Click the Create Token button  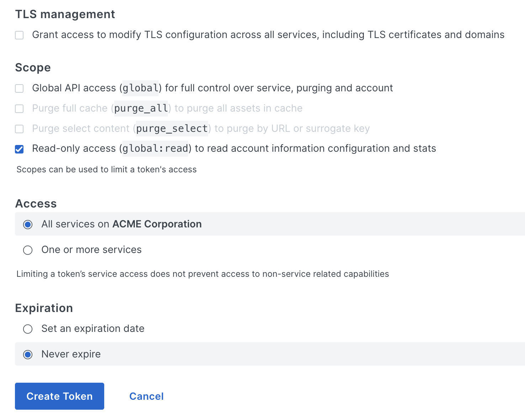59,396
